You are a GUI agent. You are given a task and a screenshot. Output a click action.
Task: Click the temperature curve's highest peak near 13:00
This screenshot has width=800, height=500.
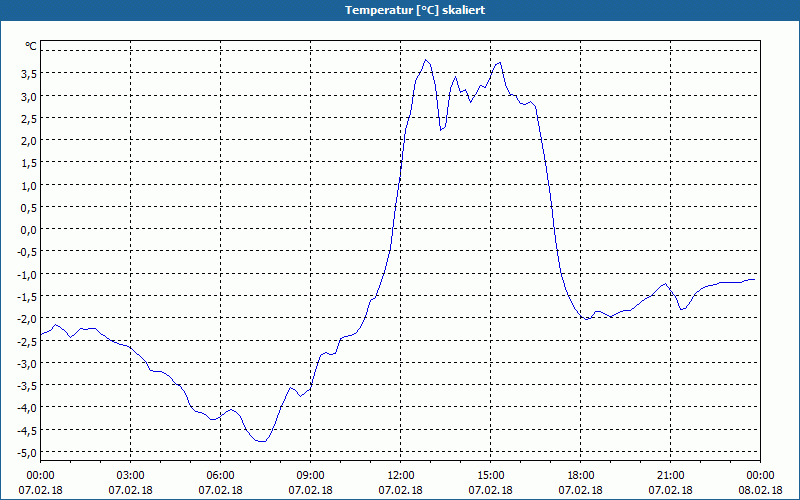pyautogui.click(x=426, y=60)
